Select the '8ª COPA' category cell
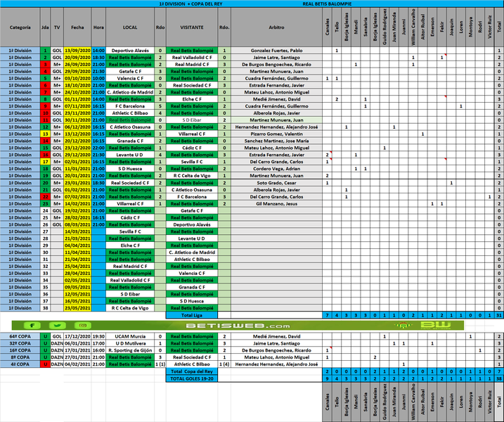 20,357
